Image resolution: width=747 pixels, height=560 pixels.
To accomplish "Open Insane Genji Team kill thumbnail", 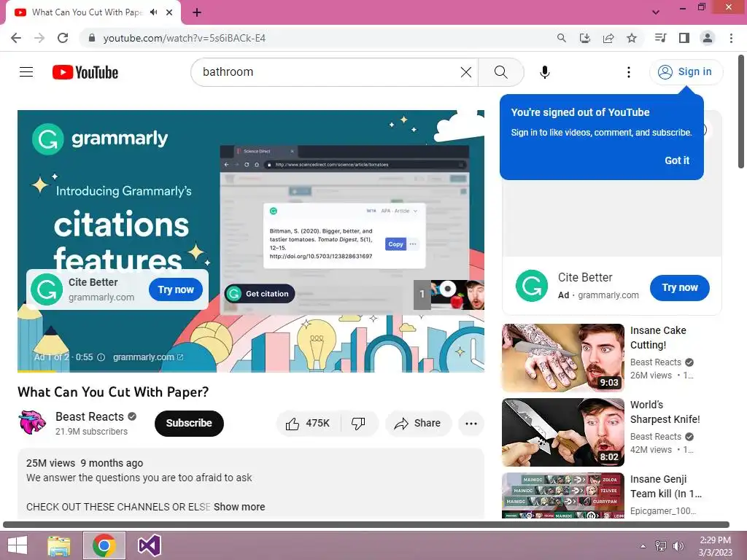I will point(562,495).
